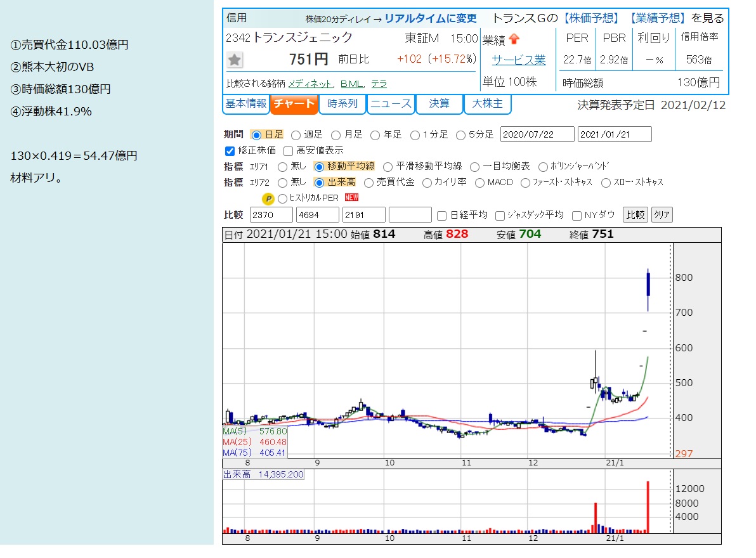Viewport: 756px width, 558px height.
Task: Enable the 高安値表示 checkbox
Action: 289,152
